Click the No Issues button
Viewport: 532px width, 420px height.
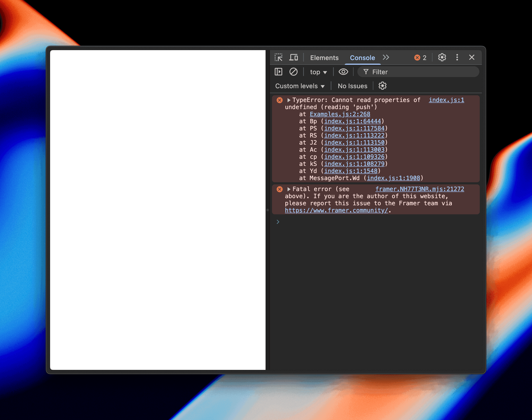click(352, 86)
